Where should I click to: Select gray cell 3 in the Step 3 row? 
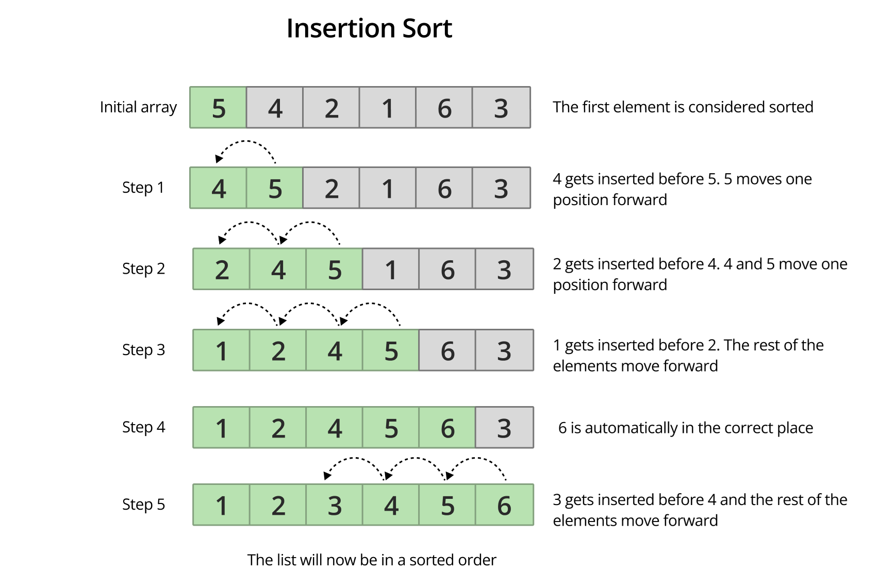pyautogui.click(x=504, y=350)
